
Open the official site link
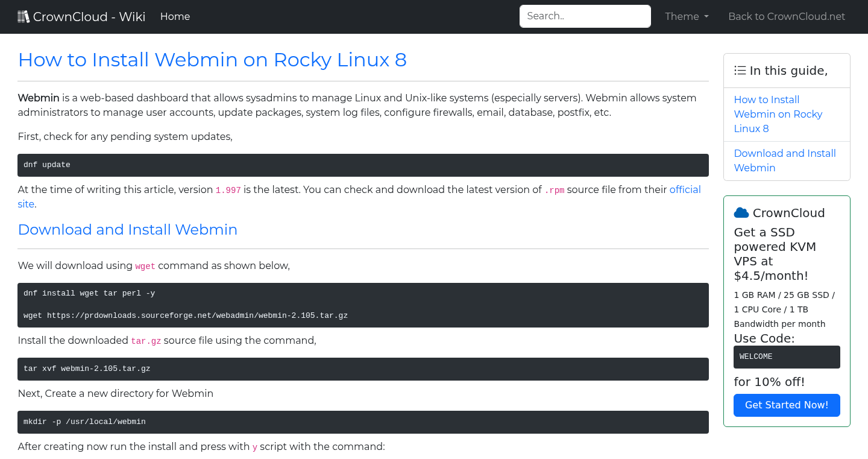685,189
